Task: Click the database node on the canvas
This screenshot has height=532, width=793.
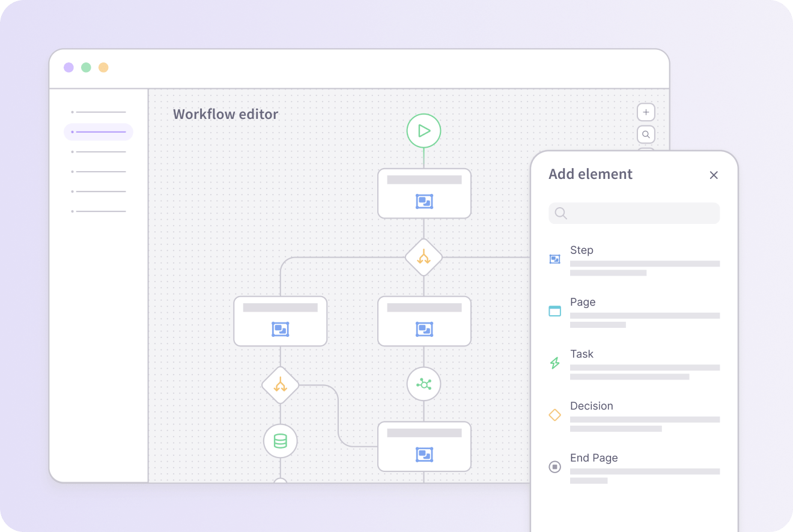Action: (280, 441)
